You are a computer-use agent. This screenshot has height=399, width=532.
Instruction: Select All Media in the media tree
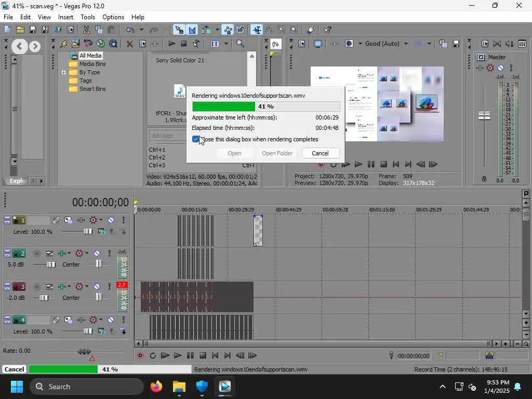point(90,56)
